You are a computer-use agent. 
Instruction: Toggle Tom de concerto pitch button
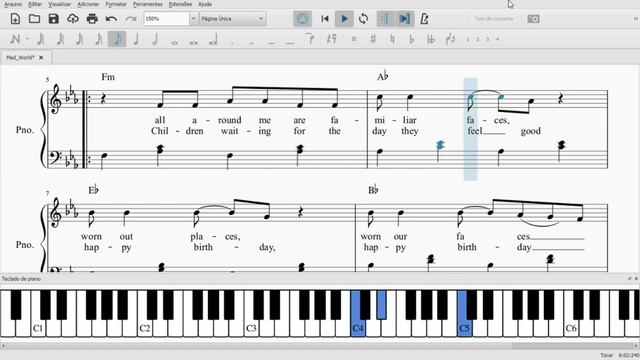(494, 19)
